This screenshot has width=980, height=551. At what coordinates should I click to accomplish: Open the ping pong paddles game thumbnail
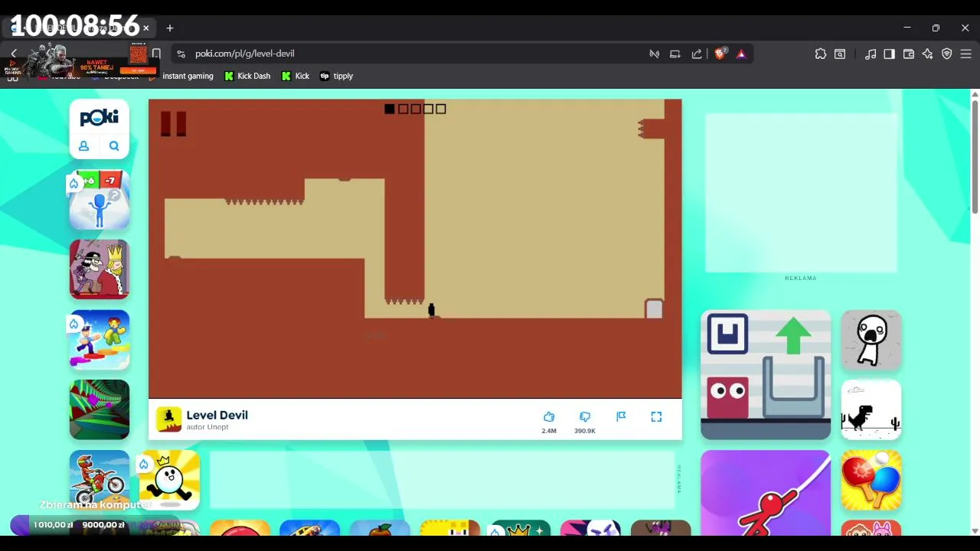point(871,480)
